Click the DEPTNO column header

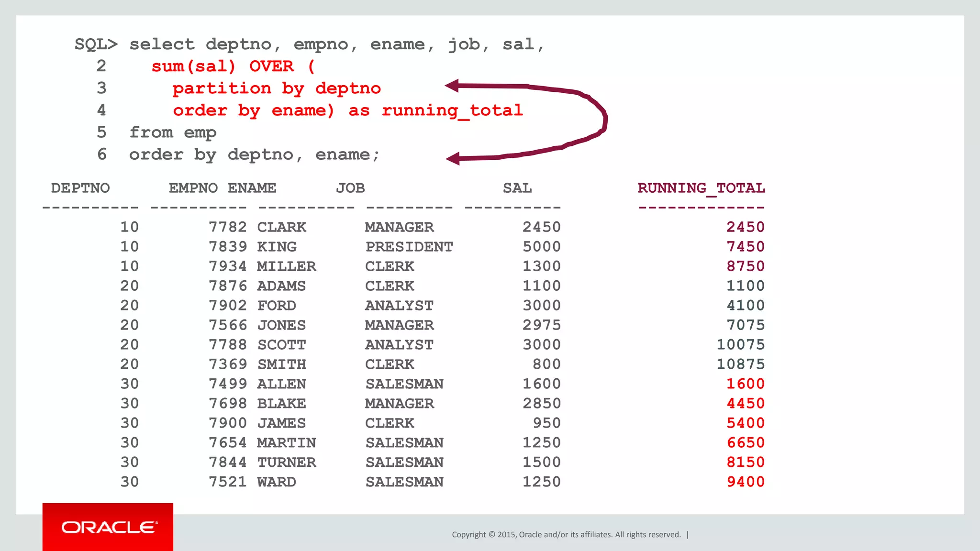coord(80,188)
